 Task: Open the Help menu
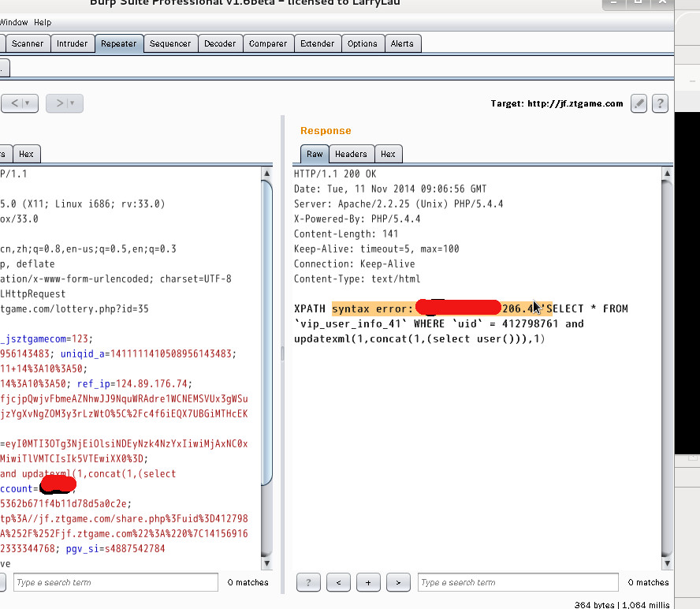[43, 22]
